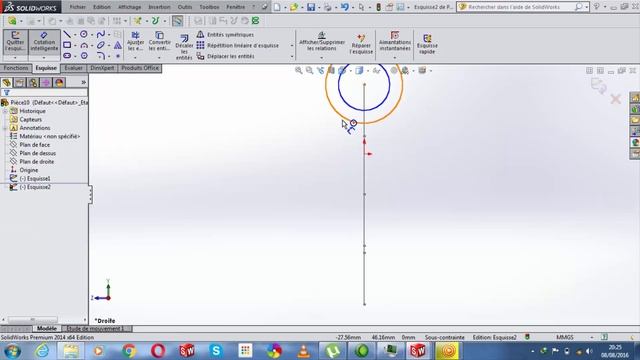Select the sketch Point tool
Image resolution: width=640 pixels, height=360 pixels.
click(118, 56)
